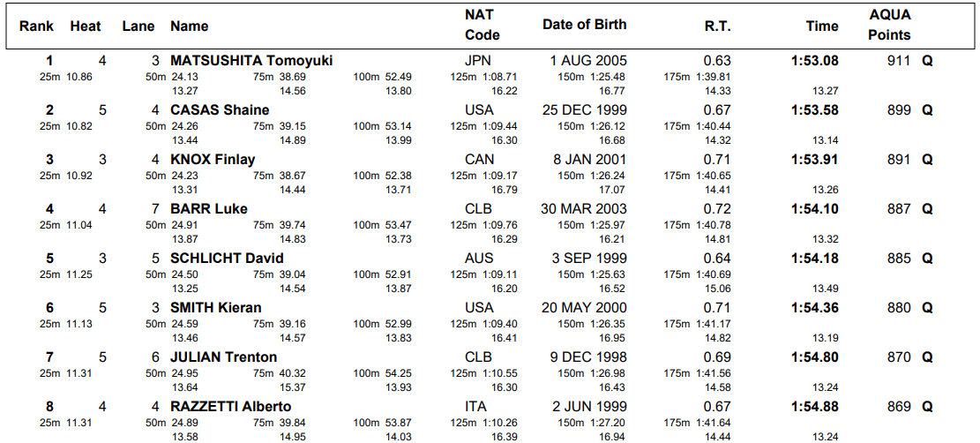
Task: Click the NAT Code column header
Action: pyautogui.click(x=482, y=25)
